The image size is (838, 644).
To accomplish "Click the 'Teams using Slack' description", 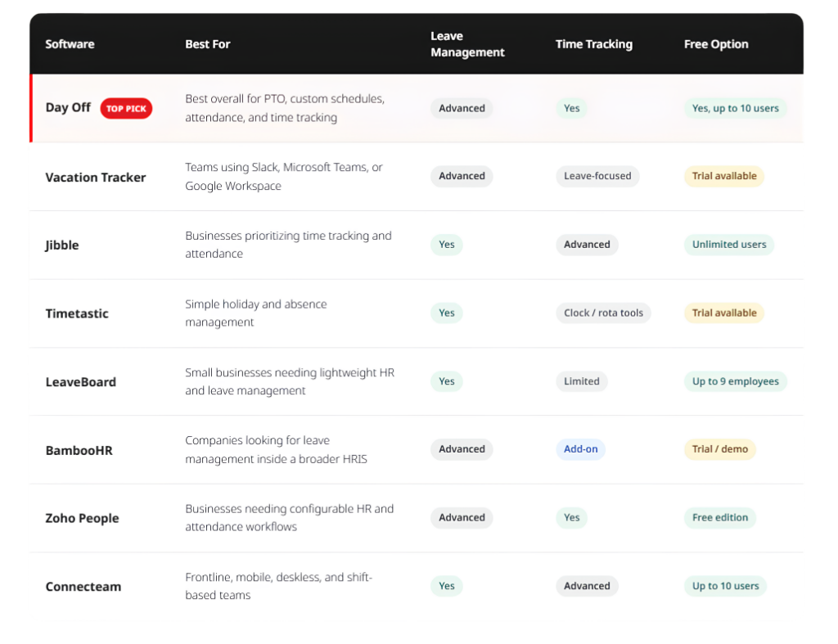I will click(x=284, y=177).
